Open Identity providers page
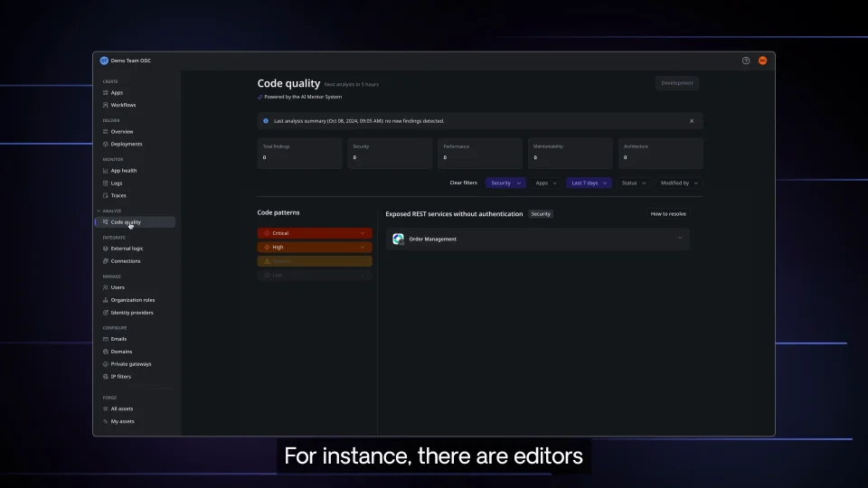 coord(132,313)
